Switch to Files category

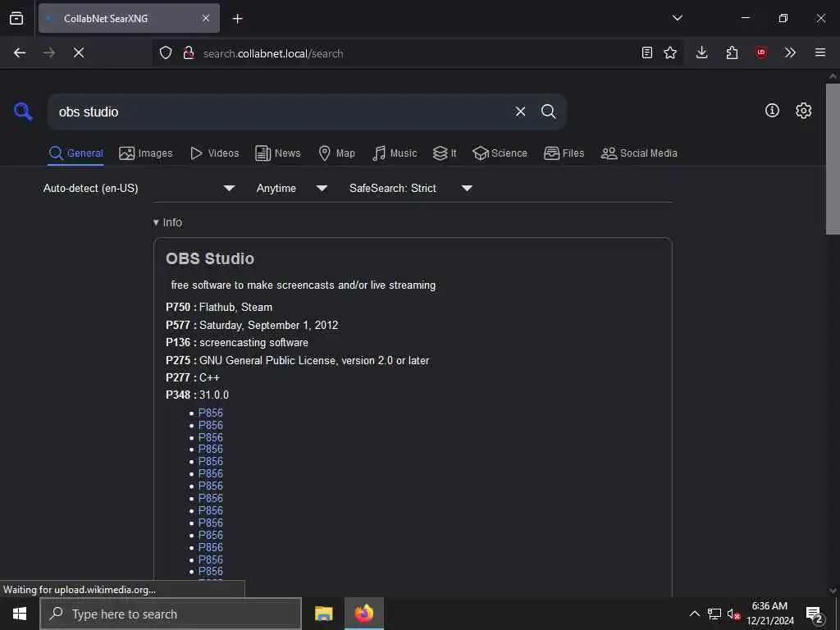coord(564,153)
